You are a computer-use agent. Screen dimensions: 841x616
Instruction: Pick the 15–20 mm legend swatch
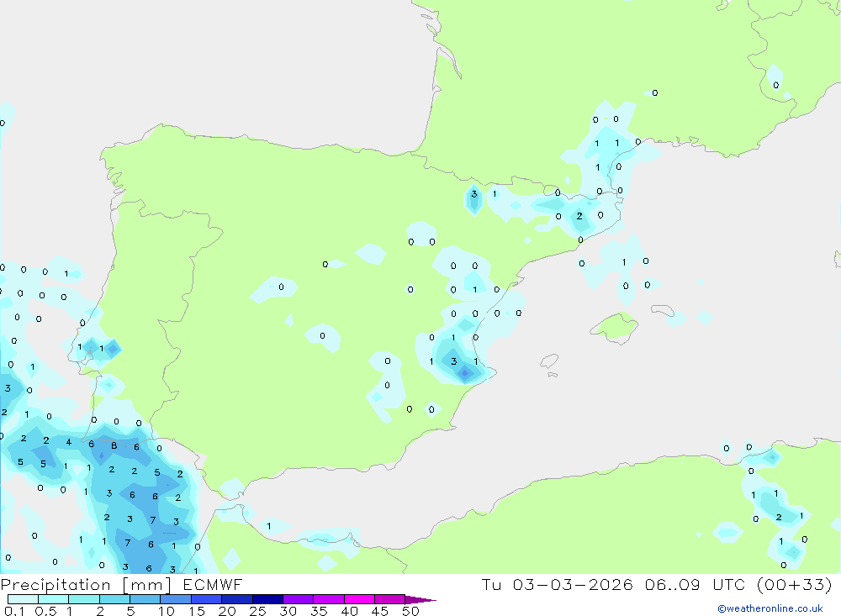click(x=206, y=599)
